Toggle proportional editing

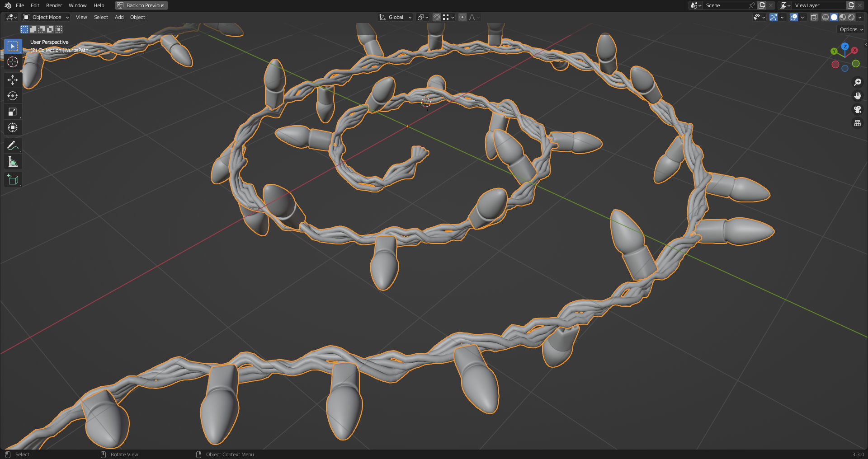point(462,17)
